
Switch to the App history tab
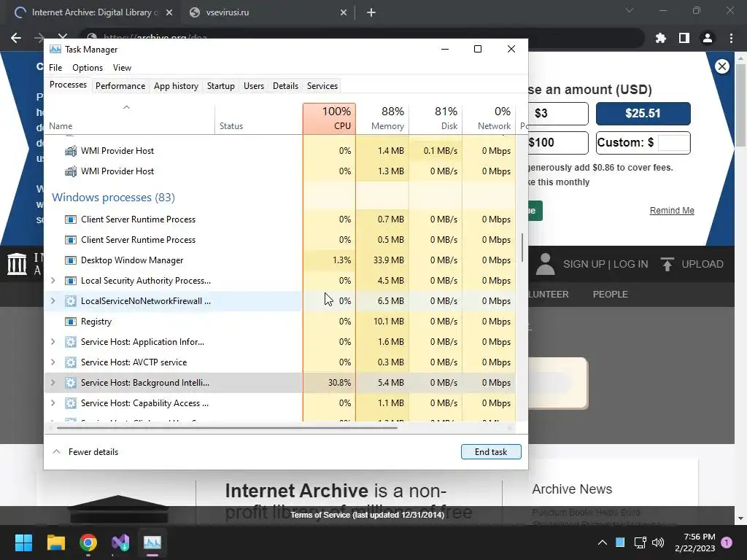(x=176, y=86)
